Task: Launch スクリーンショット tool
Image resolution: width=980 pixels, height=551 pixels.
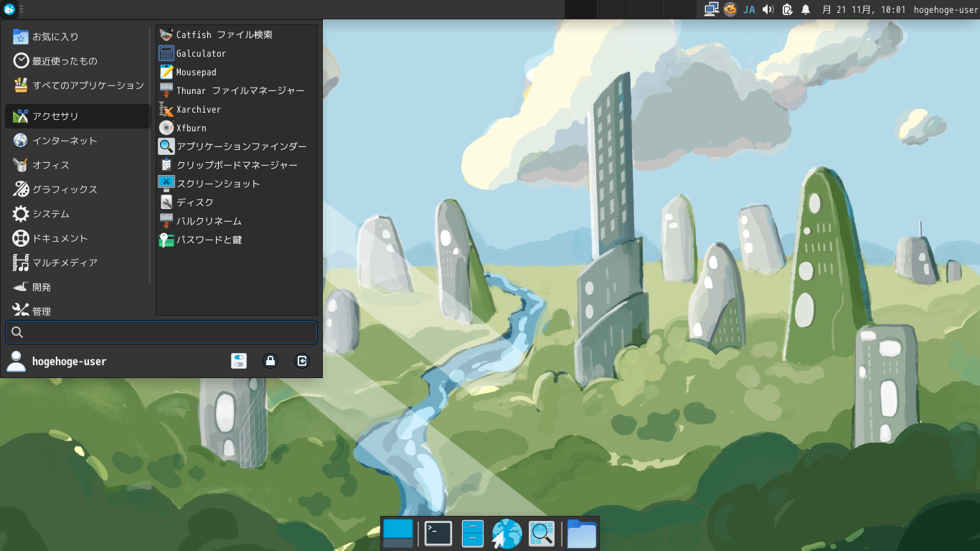Action: [237, 184]
